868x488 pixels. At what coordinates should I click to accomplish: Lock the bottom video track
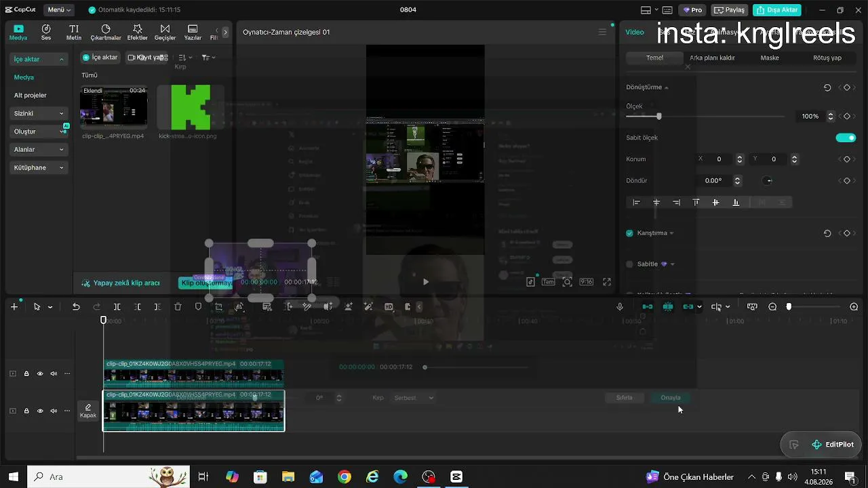tap(26, 411)
